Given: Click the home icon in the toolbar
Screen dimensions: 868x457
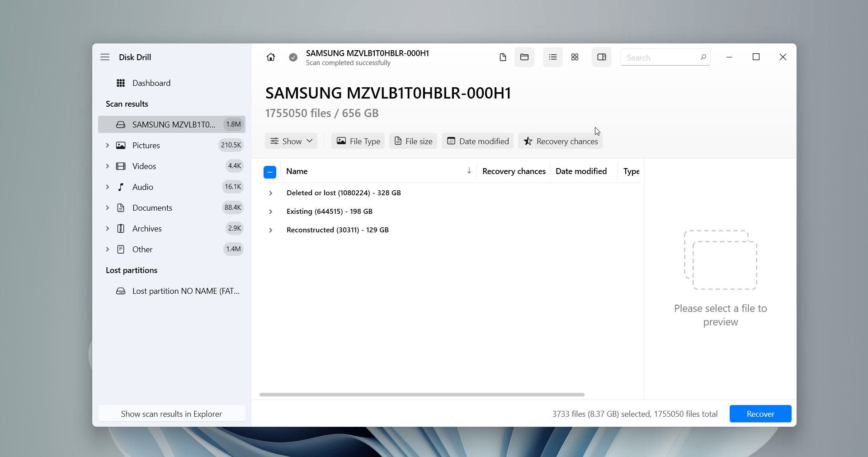Looking at the screenshot, I should coord(270,57).
